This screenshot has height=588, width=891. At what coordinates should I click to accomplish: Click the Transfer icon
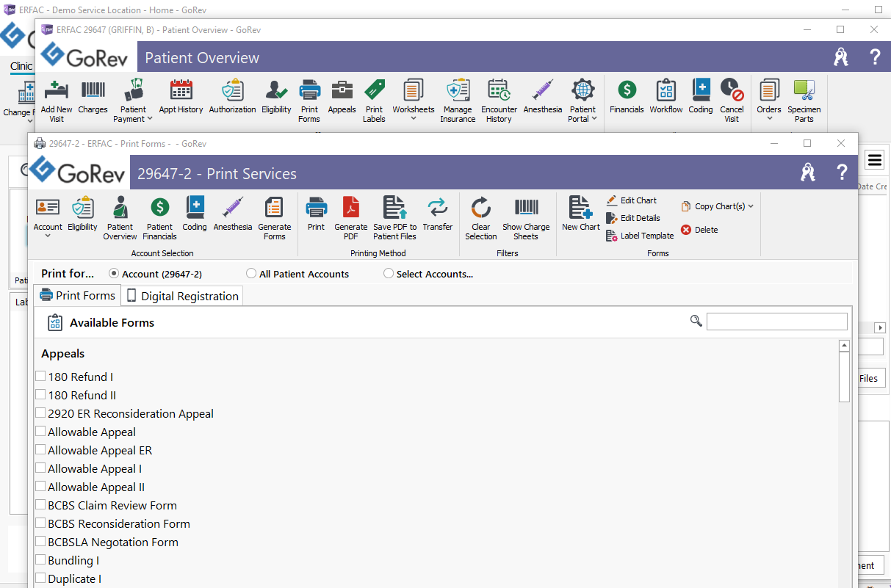[438, 214]
